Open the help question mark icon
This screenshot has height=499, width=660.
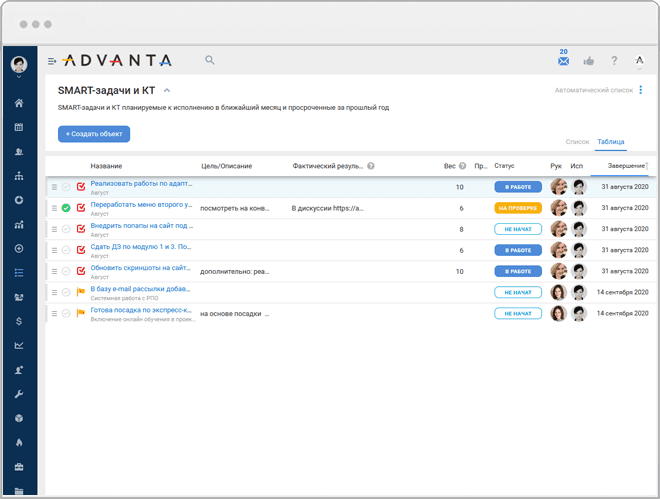coord(614,61)
